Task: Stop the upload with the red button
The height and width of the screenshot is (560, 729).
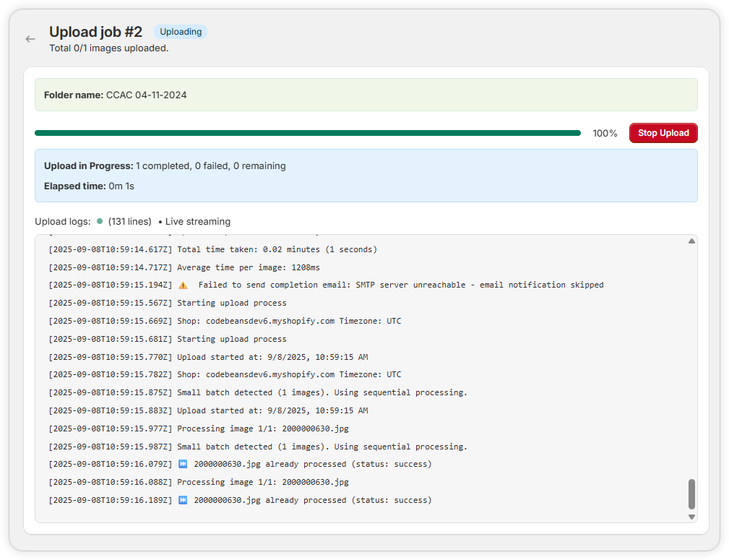Action: 663,133
